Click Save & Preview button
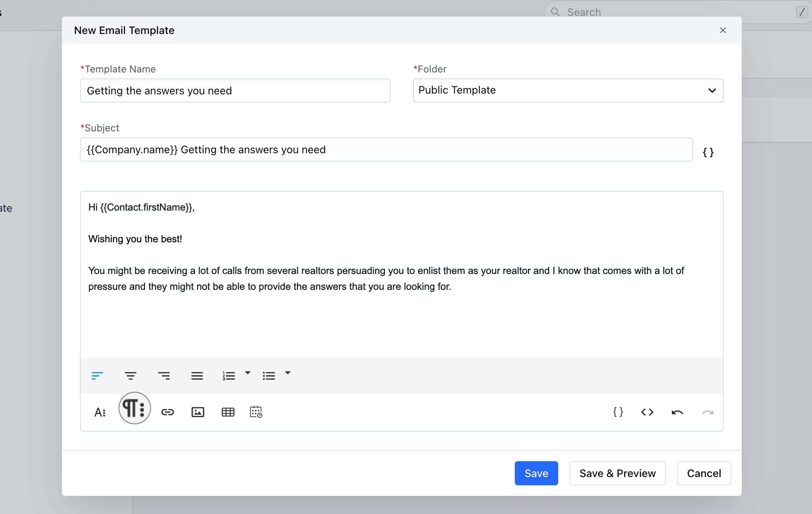This screenshot has height=514, width=812. click(x=617, y=473)
